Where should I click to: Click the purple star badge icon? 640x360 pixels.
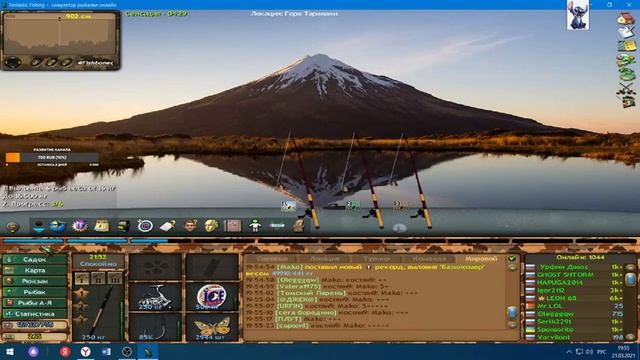80,225
